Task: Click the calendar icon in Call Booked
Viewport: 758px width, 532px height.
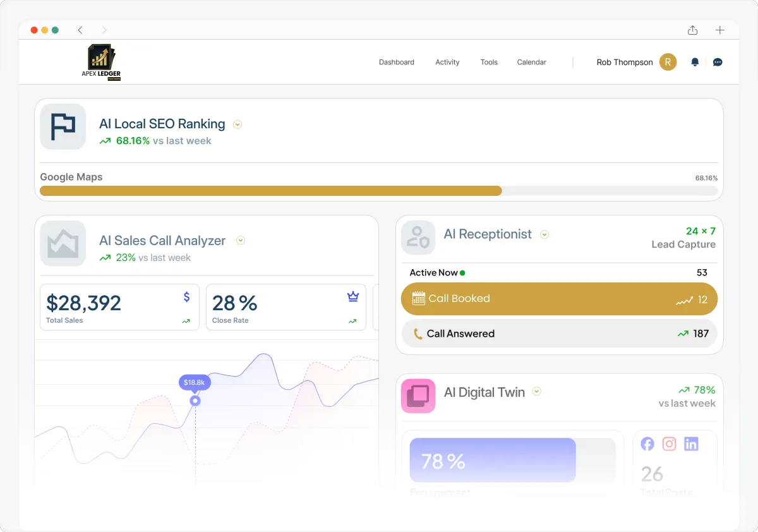Action: coord(418,299)
